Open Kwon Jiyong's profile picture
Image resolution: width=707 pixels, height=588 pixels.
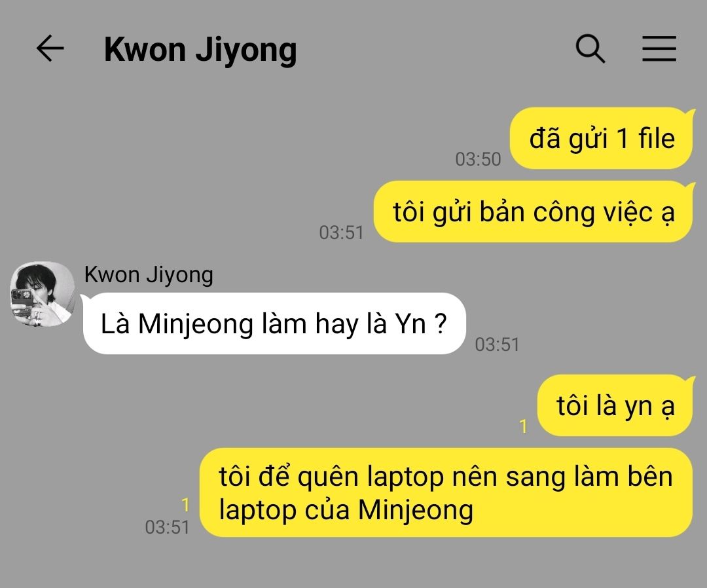pyautogui.click(x=43, y=293)
